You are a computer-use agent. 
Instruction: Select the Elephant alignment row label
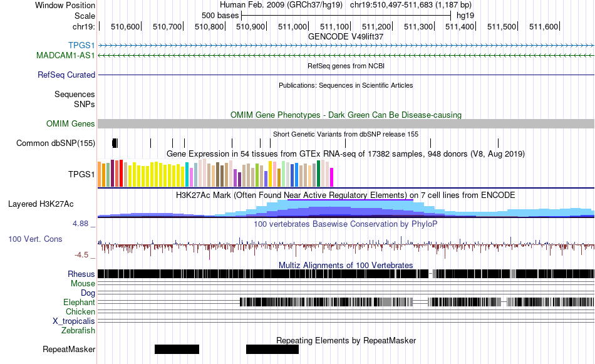[x=79, y=302]
